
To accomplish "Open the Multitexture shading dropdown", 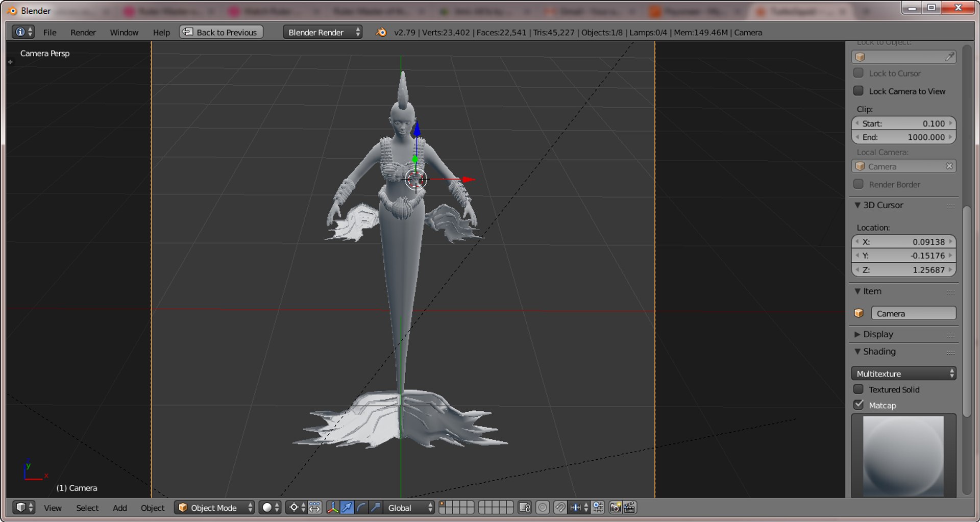I will tap(903, 374).
